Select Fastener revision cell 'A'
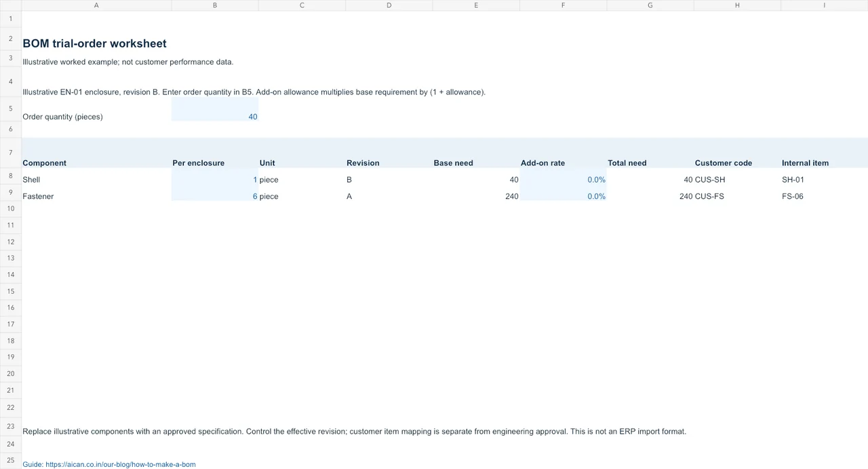868x469 pixels. (389, 193)
